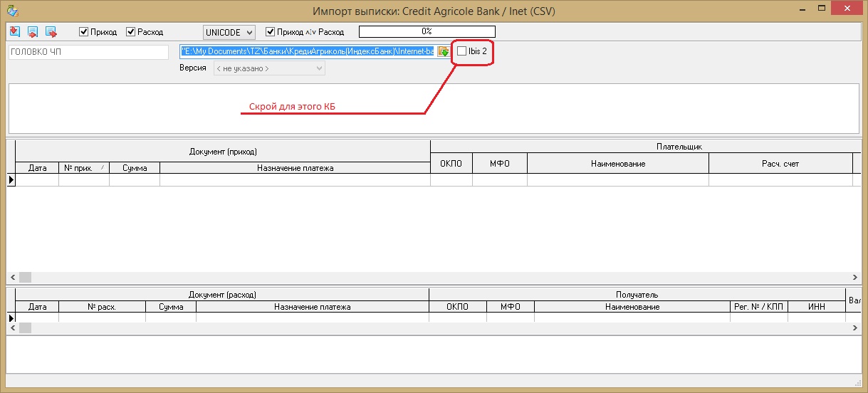
Task: Toggle the first Приход checkbox
Action: pyautogui.click(x=84, y=32)
